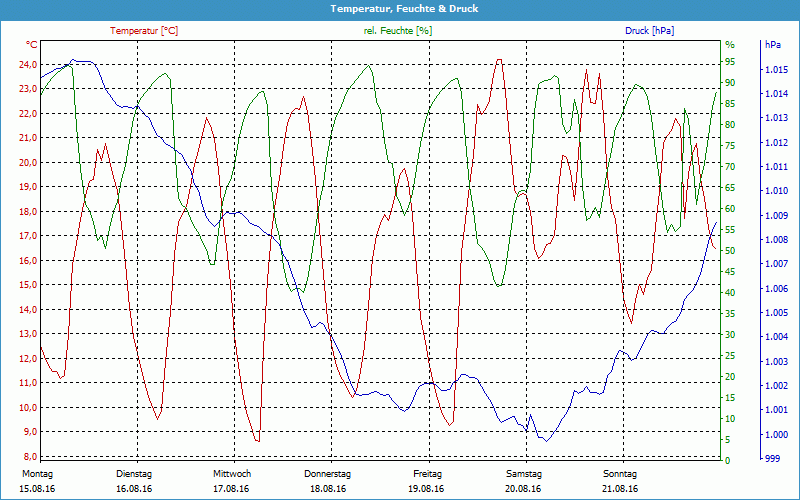The width and height of the screenshot is (800, 500).
Task: Click the 'Mittwoch' day label
Action: [232, 474]
